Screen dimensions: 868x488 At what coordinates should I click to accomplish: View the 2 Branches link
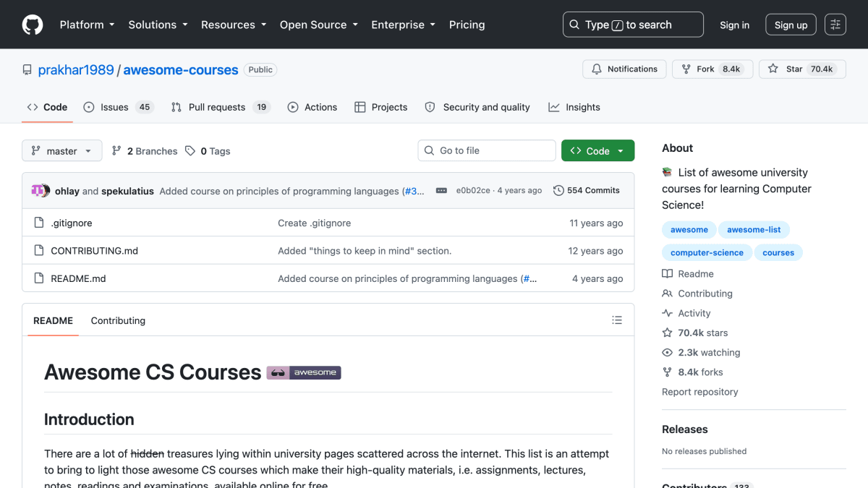[145, 151]
